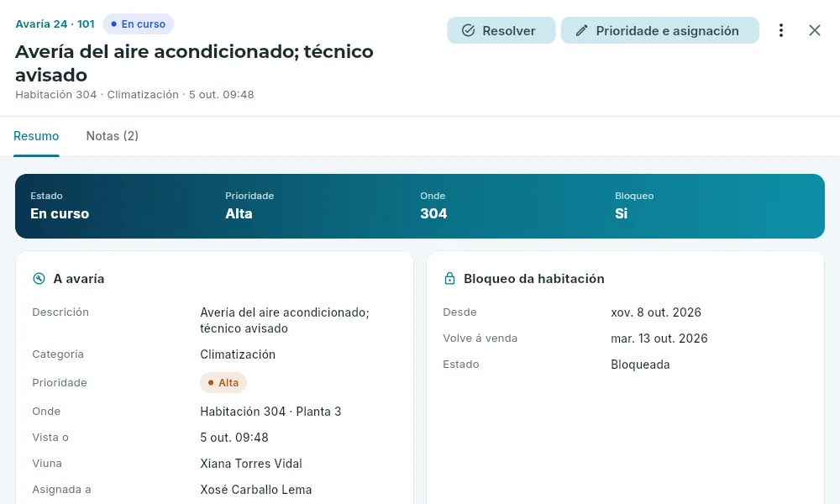Screen dimensions: 840x504
Task: Click the assignee Xosé Carballo Lema
Action: point(256,490)
